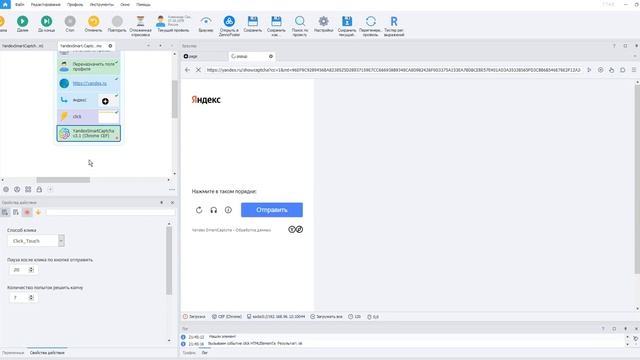Open project in ZennoPoster
The width and height of the screenshot is (640, 360).
coord(229,21)
